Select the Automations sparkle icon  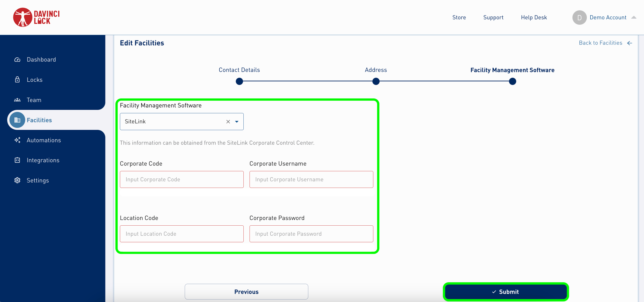tap(17, 140)
